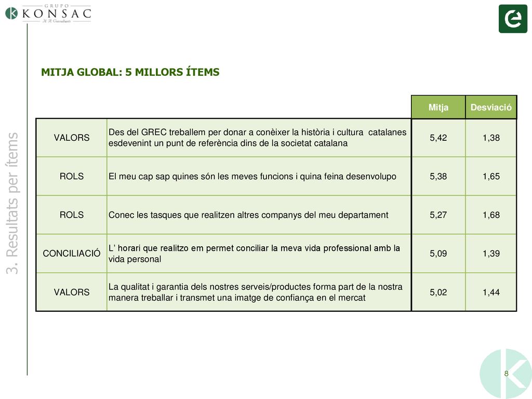Click the 'Desviació' column header

pos(490,107)
